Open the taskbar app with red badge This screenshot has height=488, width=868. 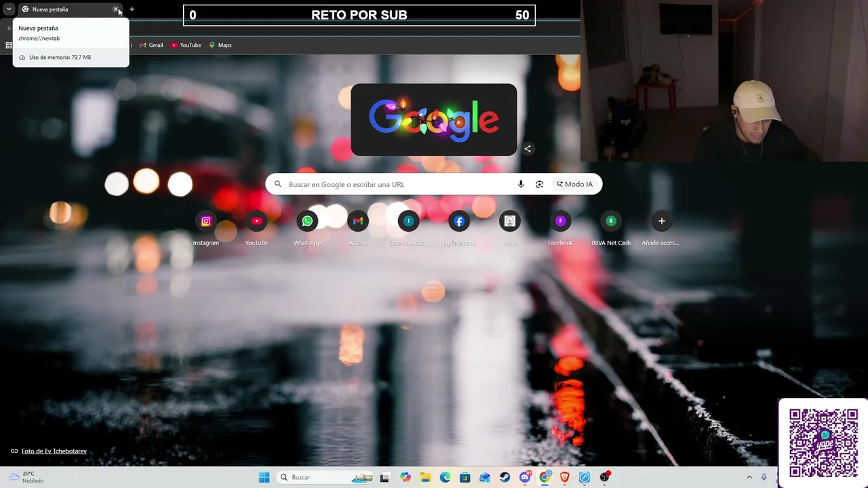[x=605, y=477]
